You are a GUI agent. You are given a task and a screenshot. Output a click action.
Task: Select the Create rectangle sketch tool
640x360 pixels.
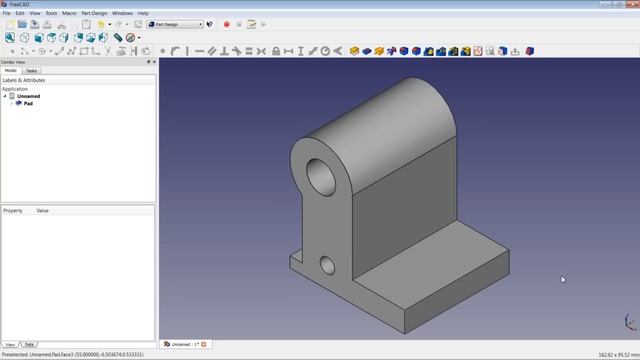84,51
